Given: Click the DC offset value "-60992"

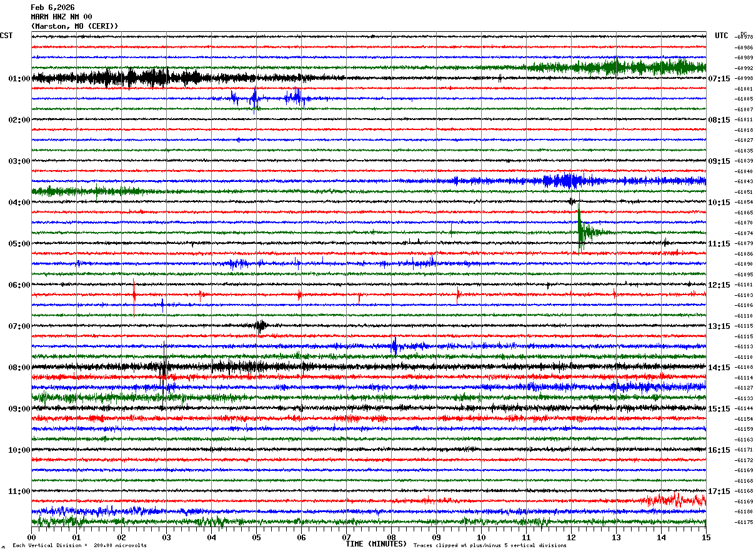Looking at the screenshot, I should (x=744, y=68).
